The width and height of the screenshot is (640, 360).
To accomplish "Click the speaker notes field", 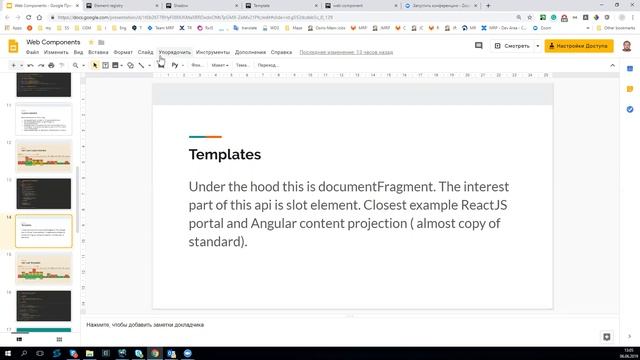I will [x=350, y=325].
